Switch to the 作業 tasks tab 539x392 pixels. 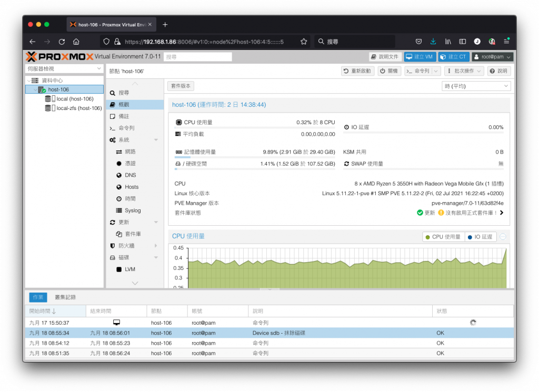click(38, 297)
